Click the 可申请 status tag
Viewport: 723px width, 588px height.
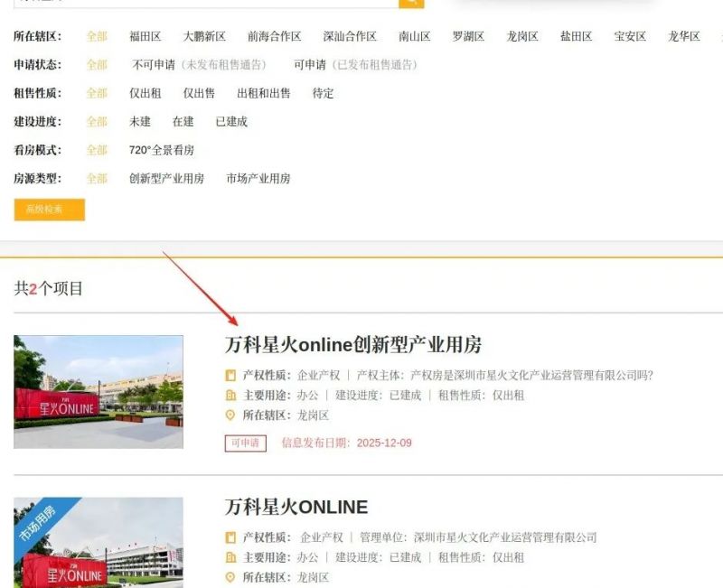245,443
